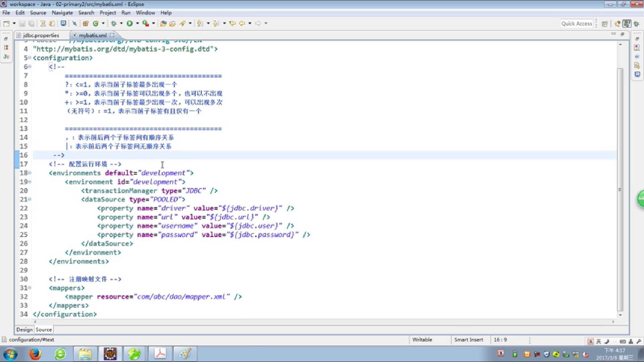
Task: Open the Debug dropdown arrow
Action: click(121, 23)
